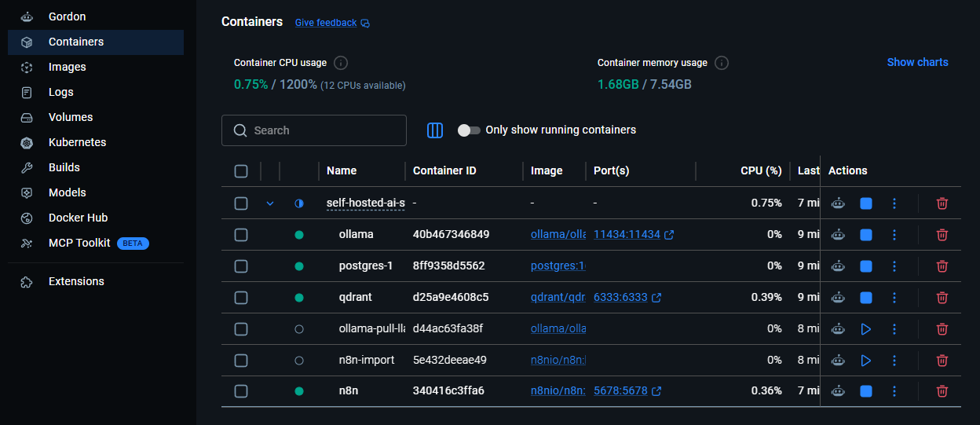980x425 pixels.
Task: Click info icon beside Container memory usage
Action: tap(722, 63)
